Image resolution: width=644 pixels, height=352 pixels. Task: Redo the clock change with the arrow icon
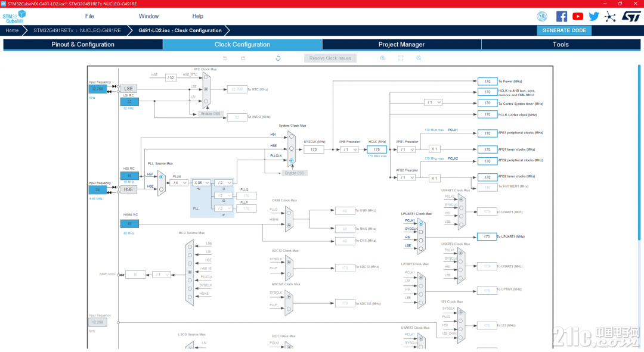coord(243,58)
